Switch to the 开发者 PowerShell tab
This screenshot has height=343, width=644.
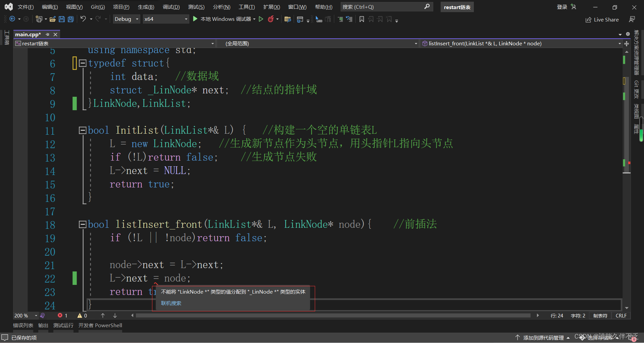(100, 325)
